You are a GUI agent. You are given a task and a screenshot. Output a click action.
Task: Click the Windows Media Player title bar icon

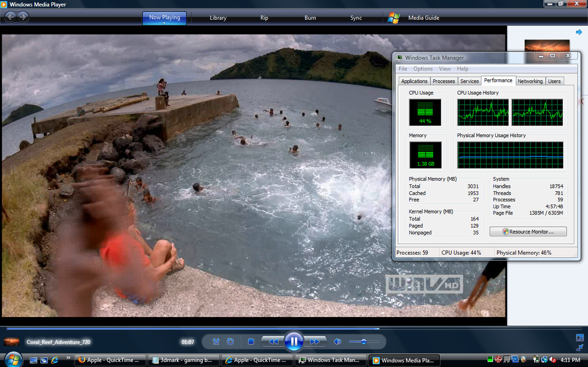point(4,4)
